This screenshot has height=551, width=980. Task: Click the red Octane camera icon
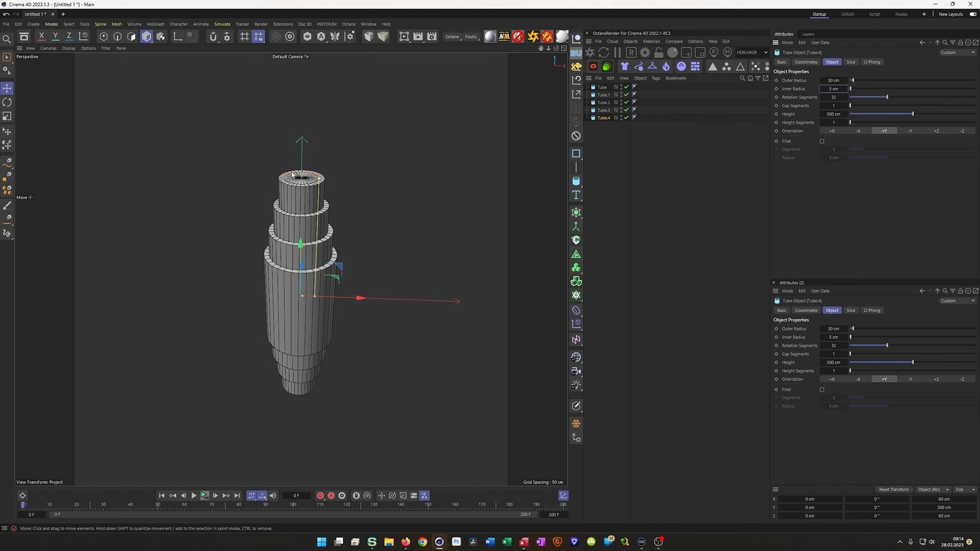tap(593, 67)
